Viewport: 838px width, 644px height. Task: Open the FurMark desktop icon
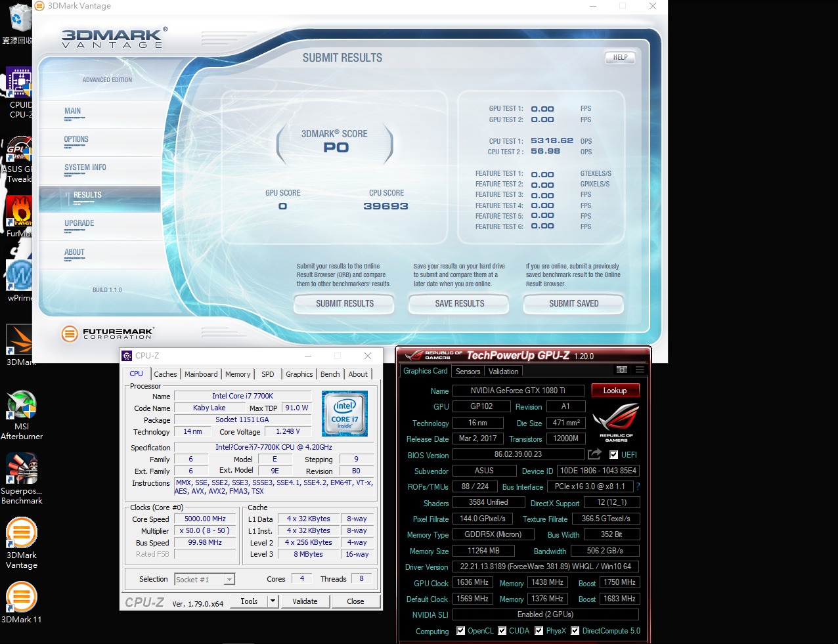18,217
